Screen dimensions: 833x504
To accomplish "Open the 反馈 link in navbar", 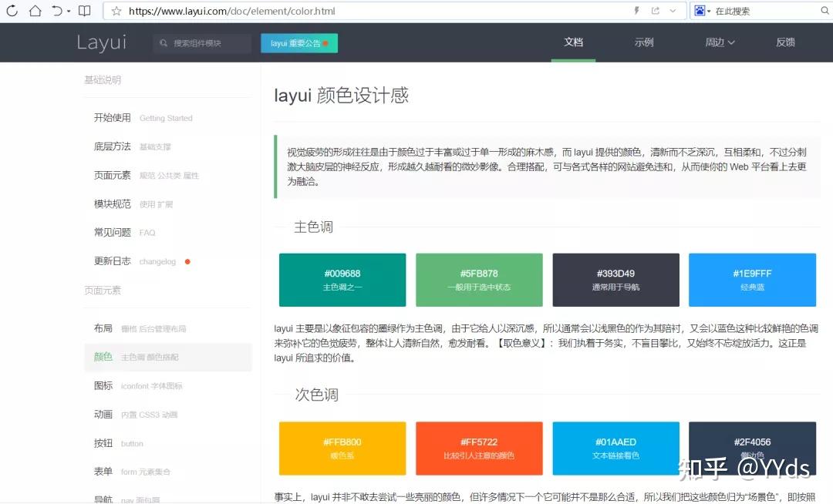I will 785,42.
